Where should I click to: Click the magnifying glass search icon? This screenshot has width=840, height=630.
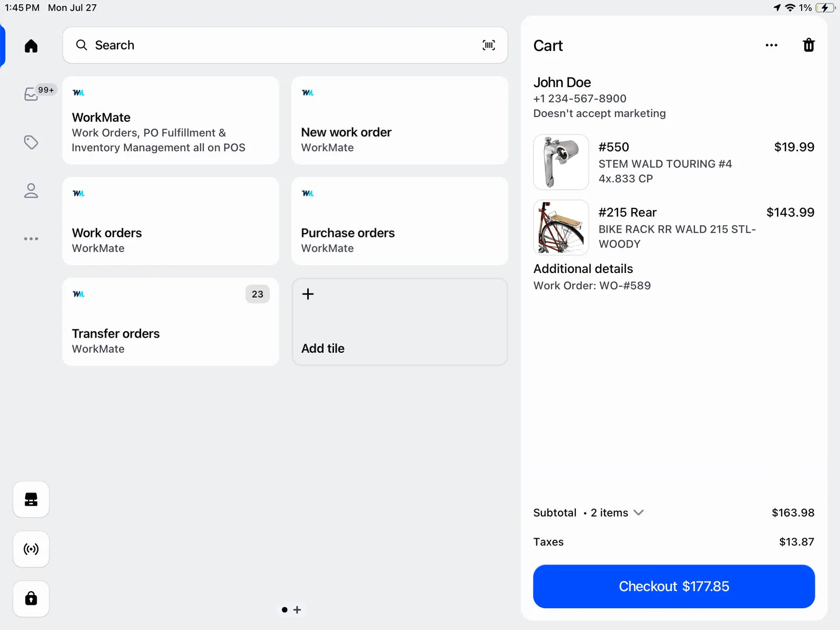pos(81,45)
